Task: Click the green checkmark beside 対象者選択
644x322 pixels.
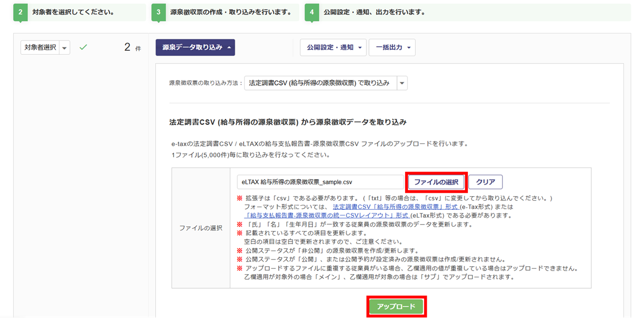Action: 84,47
